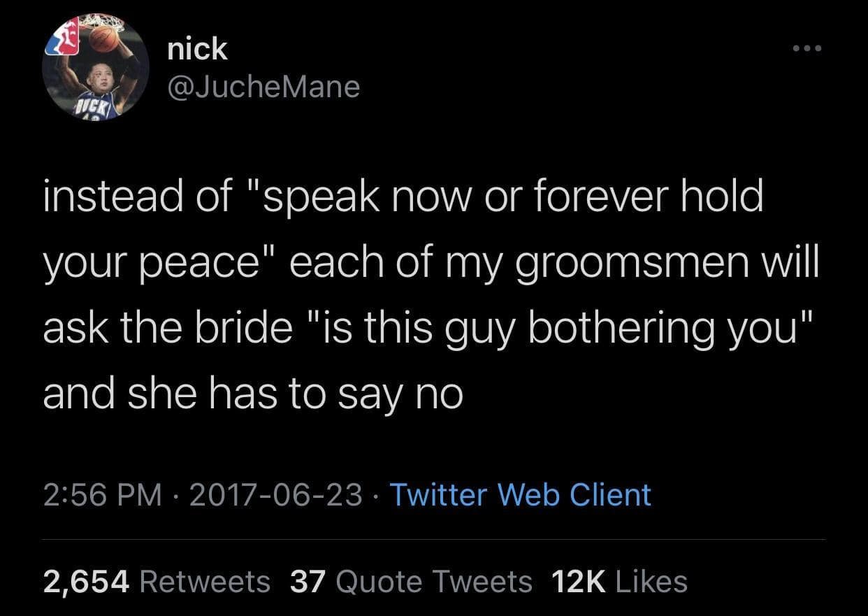Open the display name "nick"
Viewport: 868px width, 616px height.
click(198, 48)
